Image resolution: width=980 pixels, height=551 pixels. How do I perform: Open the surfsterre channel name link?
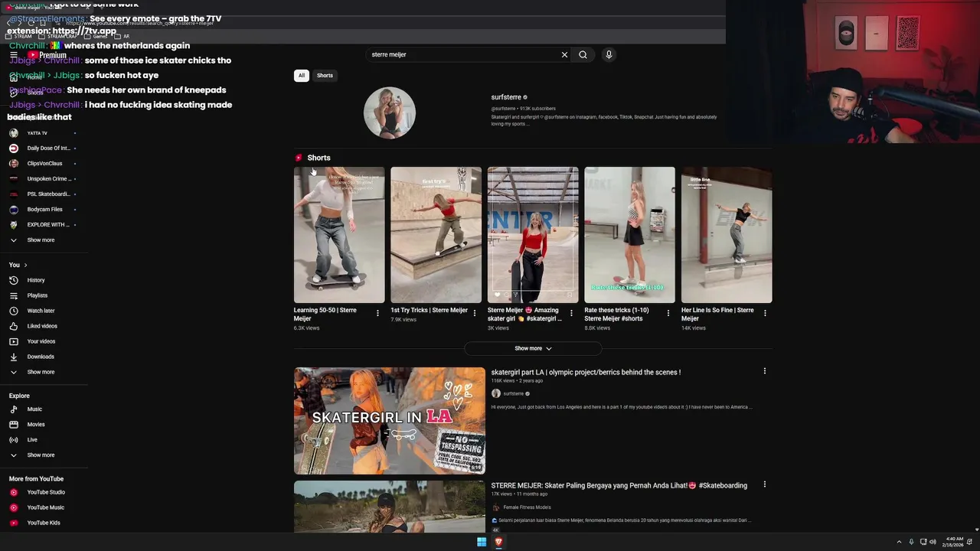(506, 97)
